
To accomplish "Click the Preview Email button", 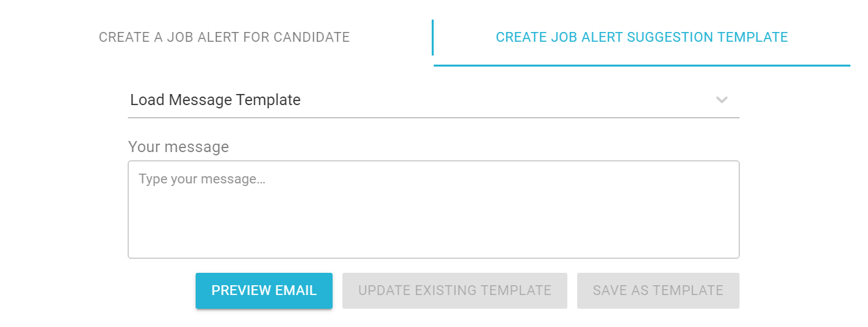I will pos(264,290).
